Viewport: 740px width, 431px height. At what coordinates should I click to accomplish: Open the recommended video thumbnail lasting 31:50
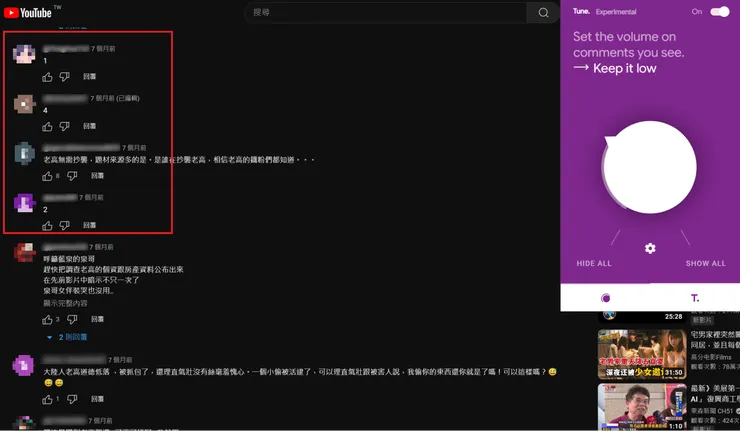pos(642,354)
